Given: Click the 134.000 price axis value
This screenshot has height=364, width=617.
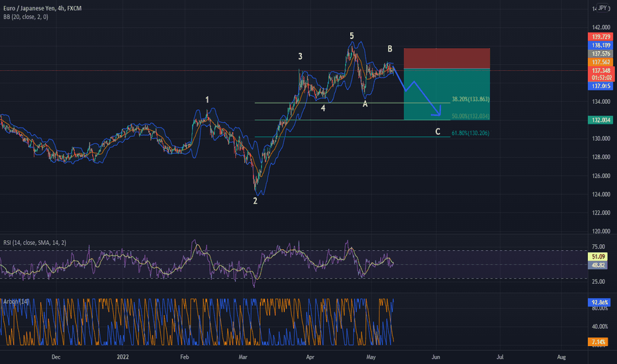Looking at the screenshot, I should click(601, 101).
